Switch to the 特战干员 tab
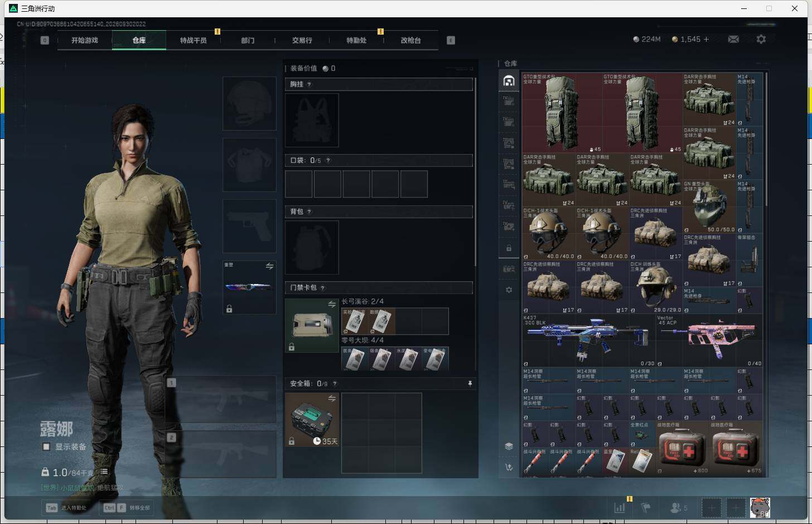The height and width of the screenshot is (524, 812). 193,40
